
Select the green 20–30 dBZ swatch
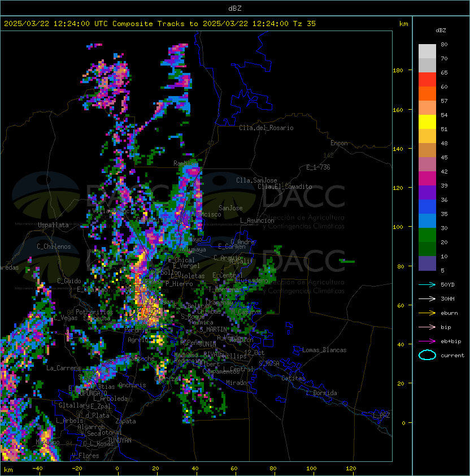click(x=427, y=235)
